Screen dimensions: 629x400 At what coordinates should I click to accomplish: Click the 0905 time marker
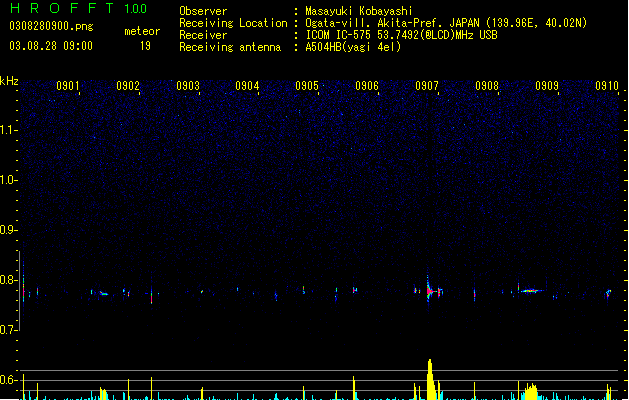[307, 86]
